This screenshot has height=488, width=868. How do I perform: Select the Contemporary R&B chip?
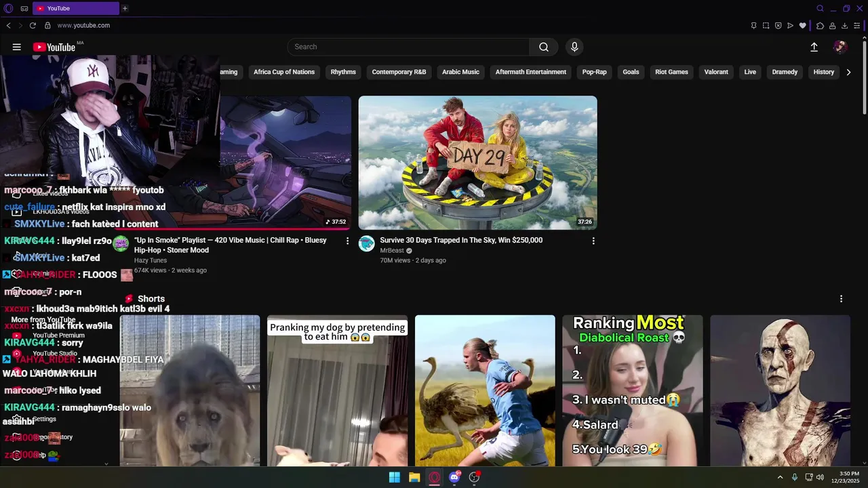(x=399, y=72)
